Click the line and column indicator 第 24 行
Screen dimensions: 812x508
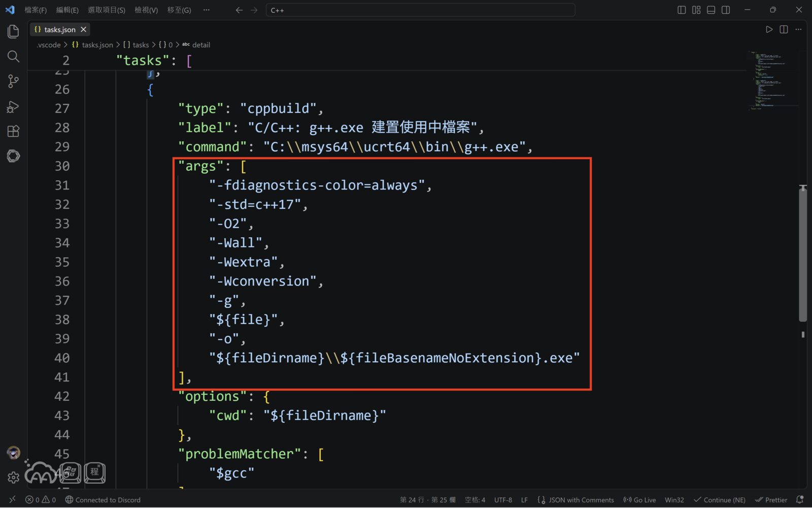click(x=428, y=500)
